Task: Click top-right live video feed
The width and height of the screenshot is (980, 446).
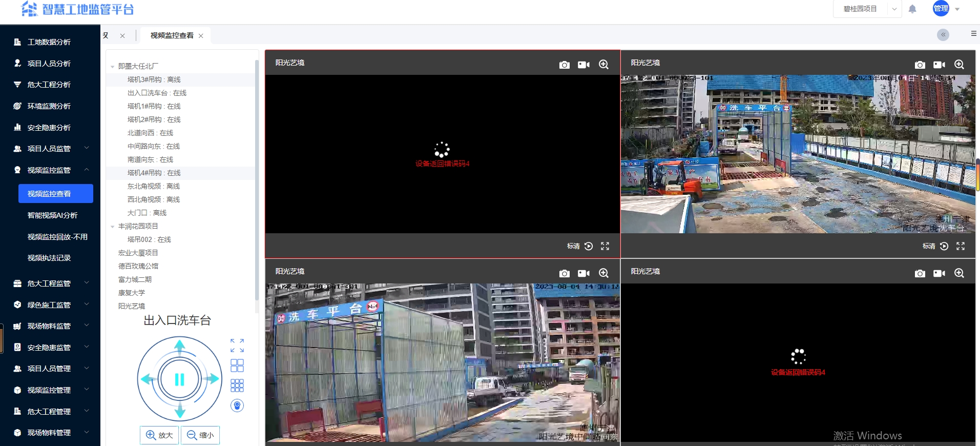Action: (x=798, y=154)
